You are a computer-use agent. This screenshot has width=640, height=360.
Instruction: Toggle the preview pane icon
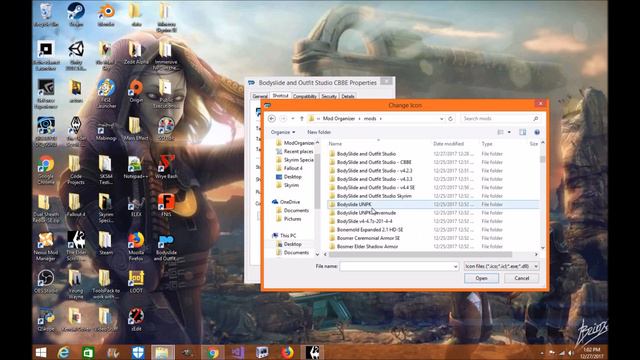(x=522, y=132)
